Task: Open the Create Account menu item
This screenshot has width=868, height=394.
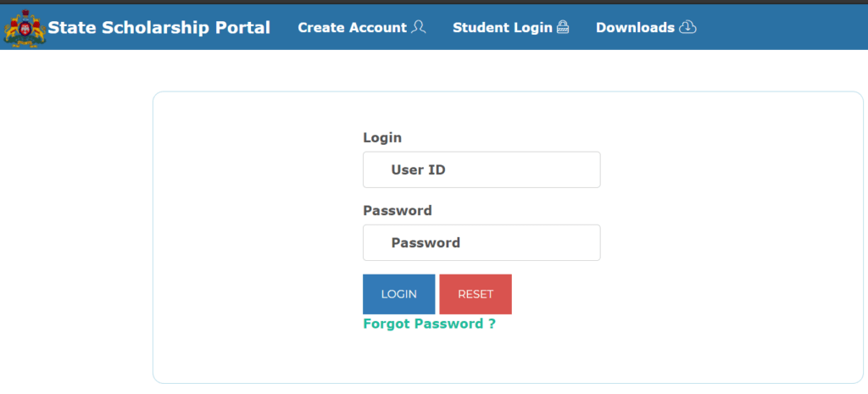Action: pyautogui.click(x=352, y=28)
